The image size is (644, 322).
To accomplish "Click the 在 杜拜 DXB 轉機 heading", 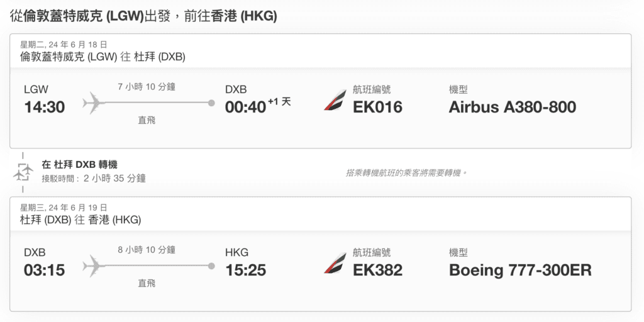I will click(80, 165).
